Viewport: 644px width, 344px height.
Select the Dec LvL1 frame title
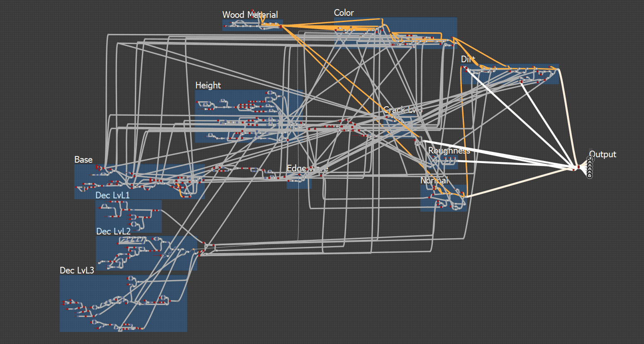tap(112, 195)
